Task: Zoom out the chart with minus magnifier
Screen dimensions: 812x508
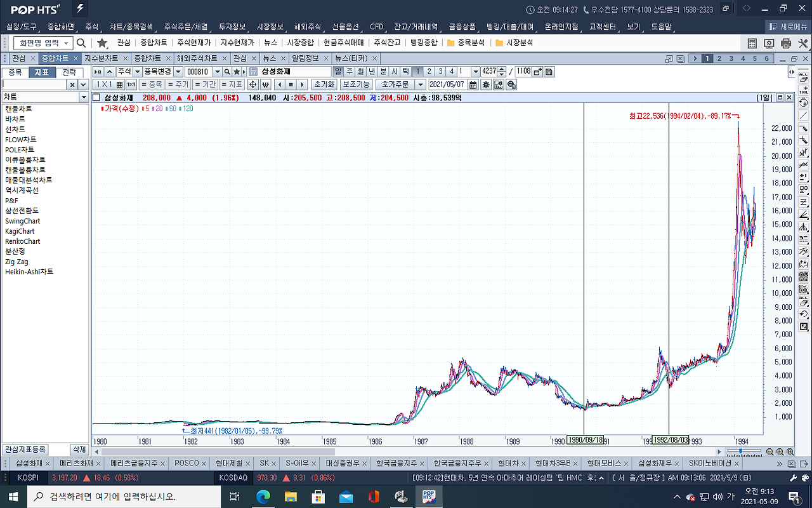Action: [x=769, y=451]
